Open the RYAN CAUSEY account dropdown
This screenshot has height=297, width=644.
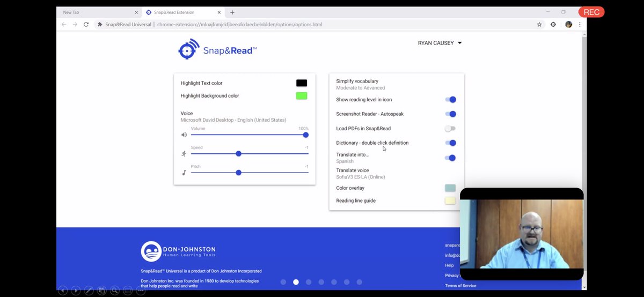(440, 43)
